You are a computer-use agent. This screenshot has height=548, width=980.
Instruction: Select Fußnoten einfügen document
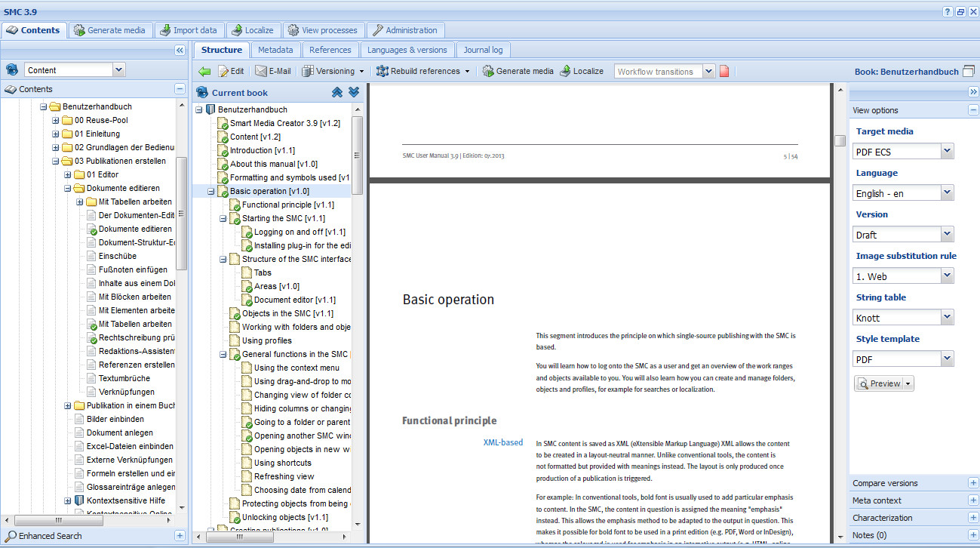[x=134, y=269]
